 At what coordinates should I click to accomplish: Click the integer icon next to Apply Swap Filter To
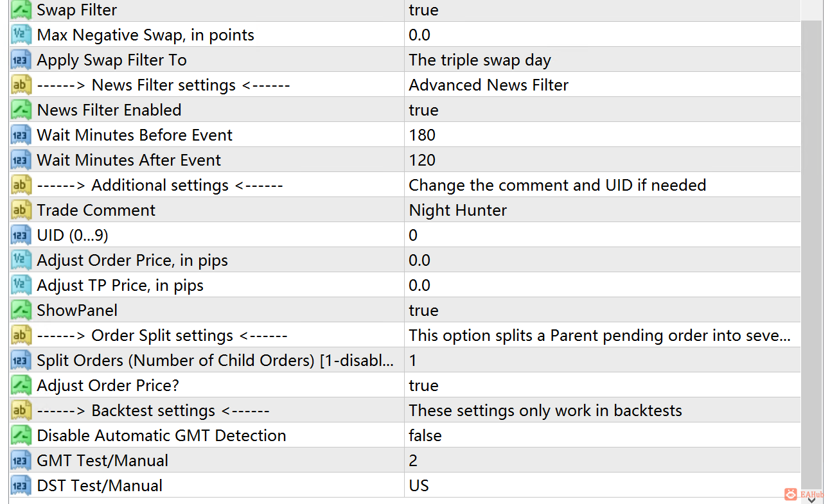tap(21, 60)
